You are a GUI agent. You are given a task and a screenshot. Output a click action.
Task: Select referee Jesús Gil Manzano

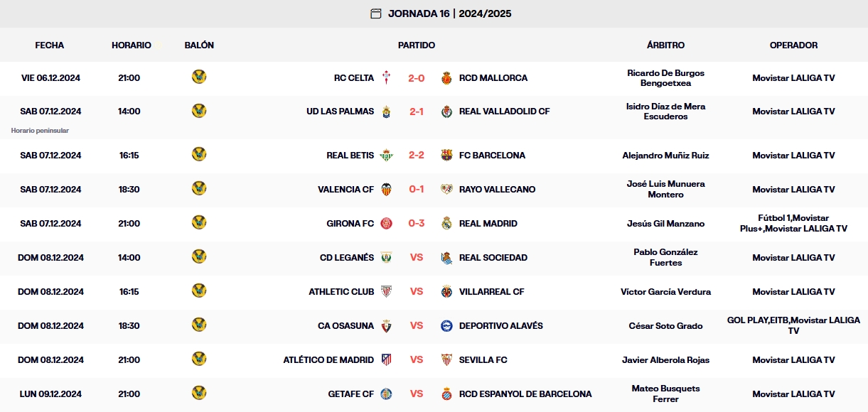pyautogui.click(x=664, y=223)
